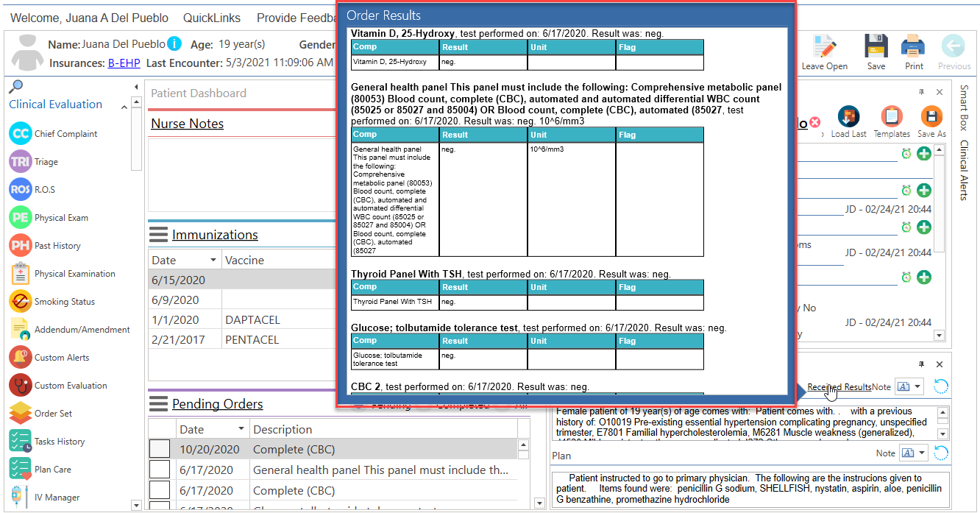The width and height of the screenshot is (980, 513).
Task: Open the Smart Box side tab
Action: [x=965, y=108]
